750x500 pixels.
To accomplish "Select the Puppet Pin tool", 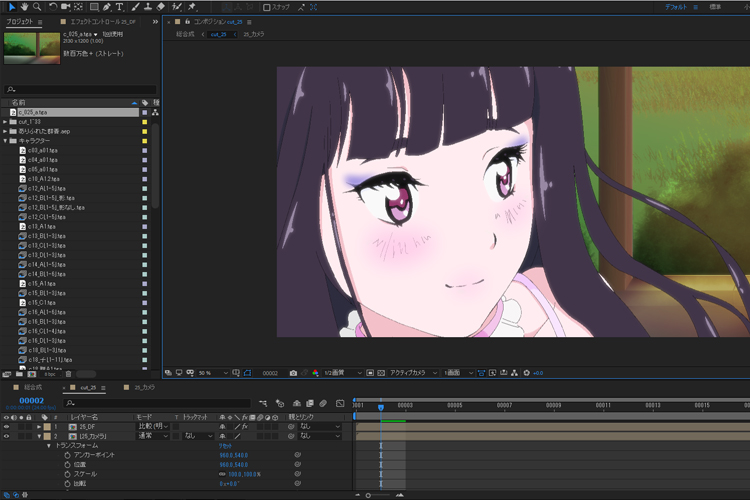I will [x=191, y=6].
